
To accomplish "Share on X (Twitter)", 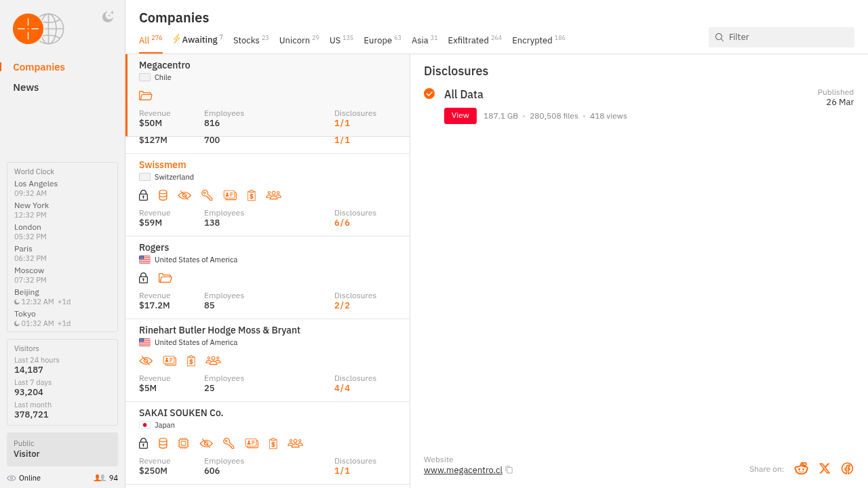I will pyautogui.click(x=825, y=468).
